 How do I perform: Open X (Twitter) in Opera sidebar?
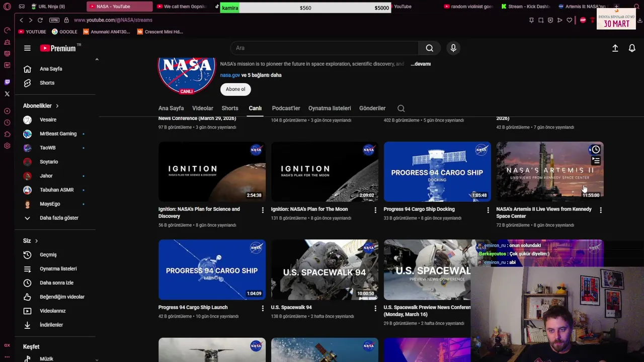point(7,94)
